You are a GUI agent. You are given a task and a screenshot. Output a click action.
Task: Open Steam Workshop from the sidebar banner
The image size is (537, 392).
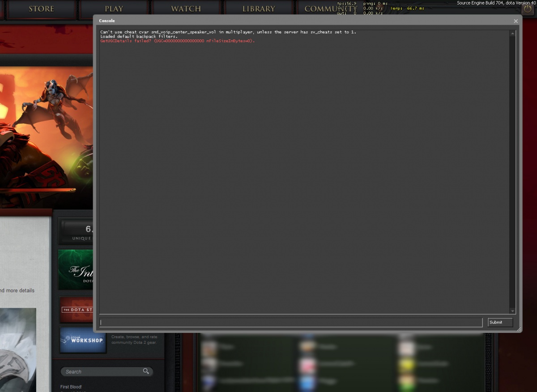coord(83,340)
